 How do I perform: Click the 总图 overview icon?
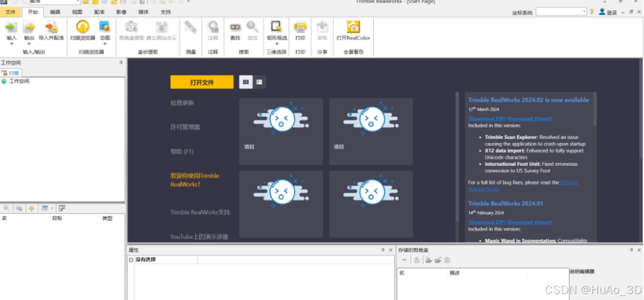click(105, 27)
